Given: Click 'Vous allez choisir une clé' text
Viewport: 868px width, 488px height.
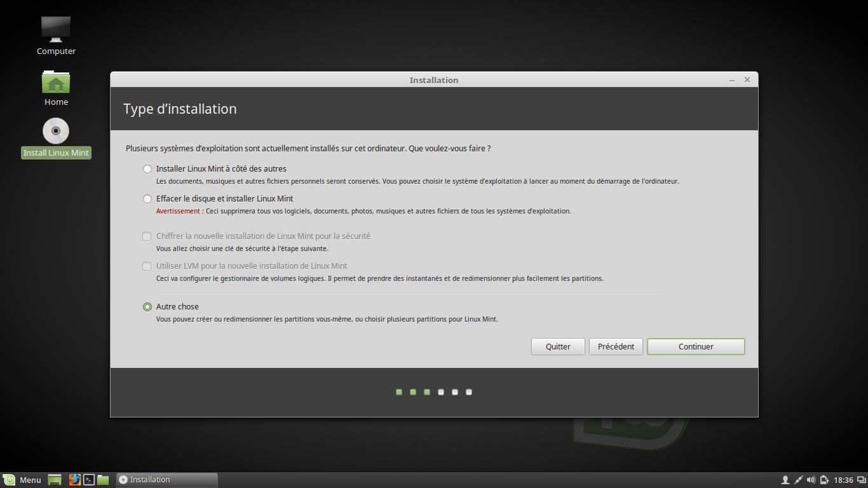Looking at the screenshot, I should point(242,248).
